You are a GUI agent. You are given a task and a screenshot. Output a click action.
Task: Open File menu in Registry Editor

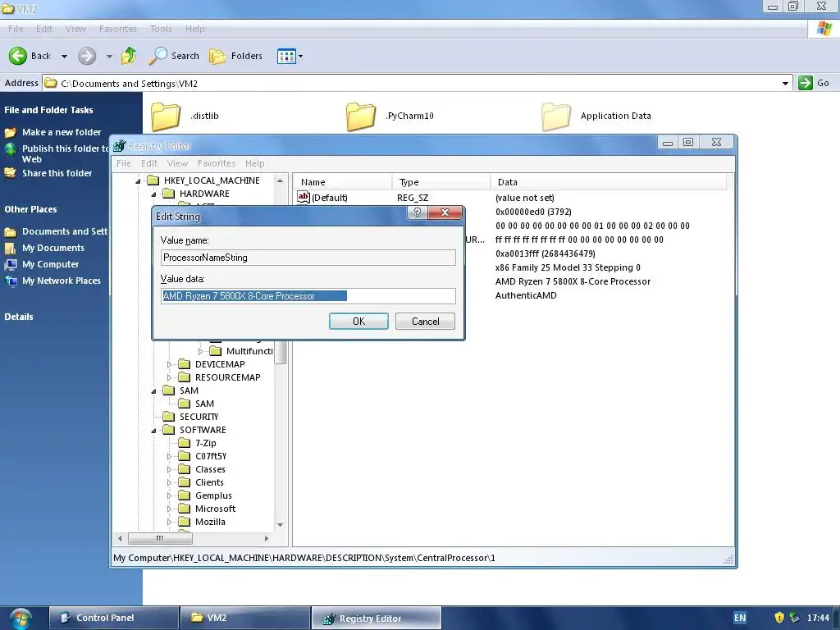tap(123, 163)
